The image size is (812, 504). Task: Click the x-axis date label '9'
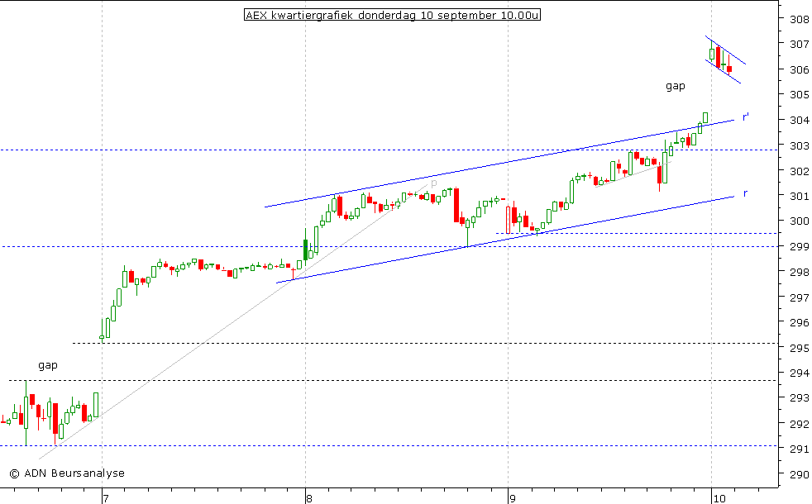point(512,499)
